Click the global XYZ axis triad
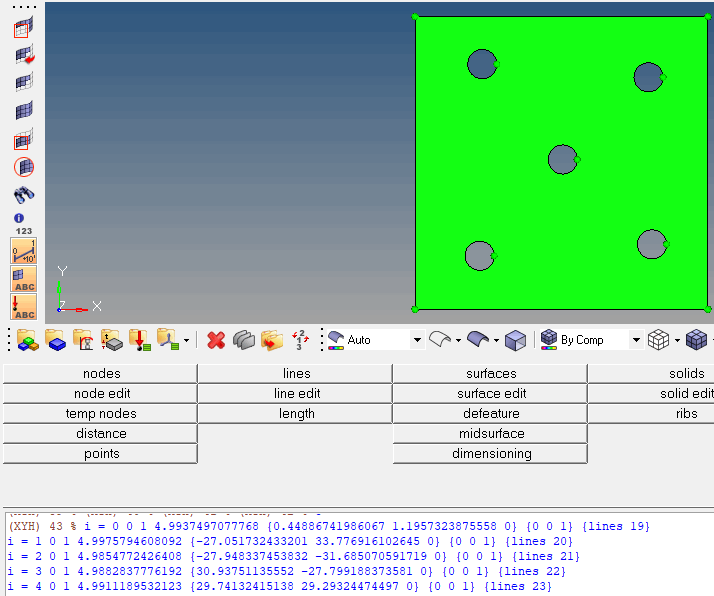714x596 pixels. coord(79,290)
